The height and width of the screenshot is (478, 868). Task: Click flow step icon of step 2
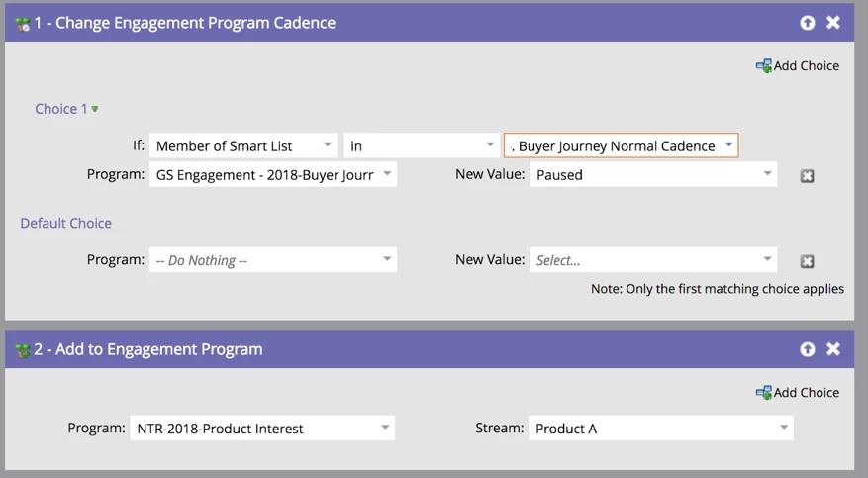pos(23,349)
